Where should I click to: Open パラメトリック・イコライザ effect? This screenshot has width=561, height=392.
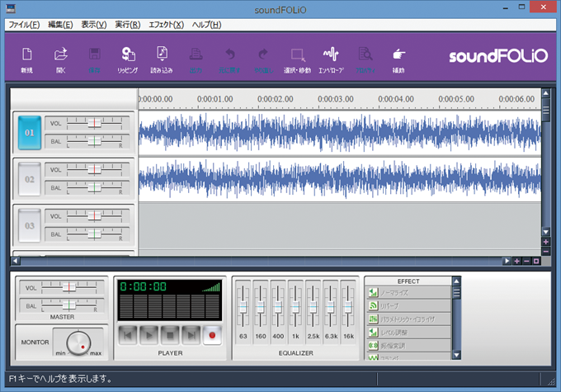coord(408,319)
